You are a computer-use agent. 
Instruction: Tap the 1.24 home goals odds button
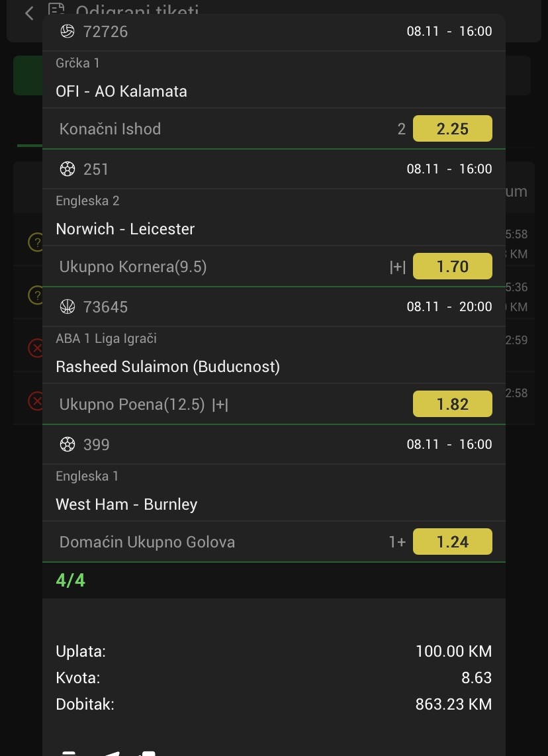point(452,542)
